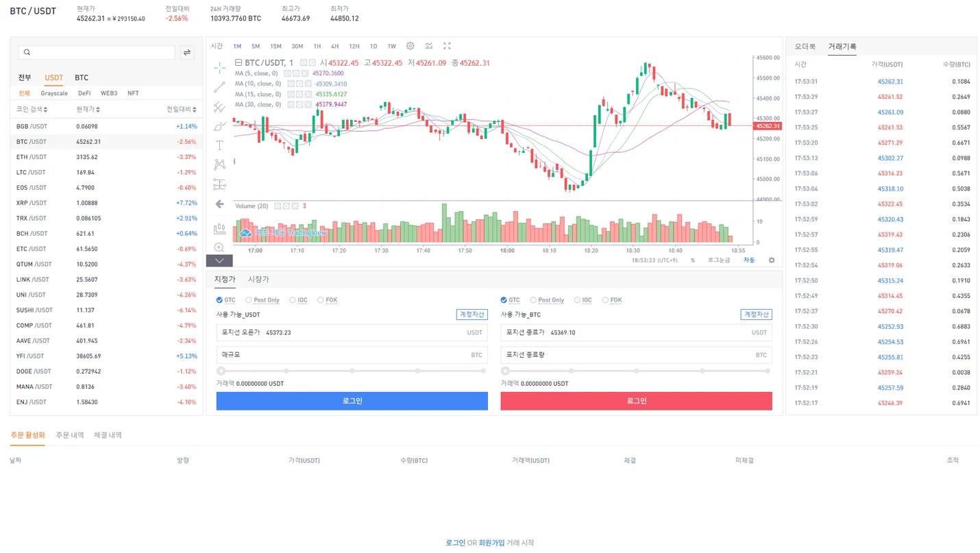Image resolution: width=980 pixels, height=553 pixels.
Task: Open settings for MA 15 indicator
Action: tap(299, 94)
